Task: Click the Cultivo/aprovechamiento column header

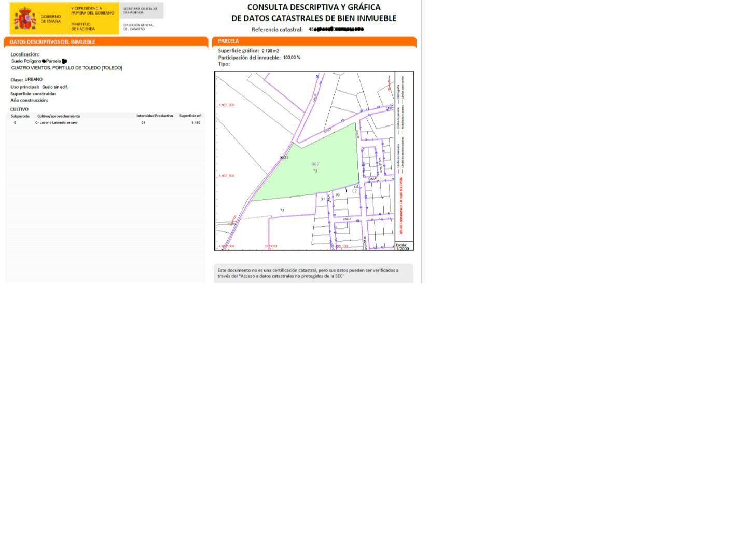Action: (x=59, y=116)
